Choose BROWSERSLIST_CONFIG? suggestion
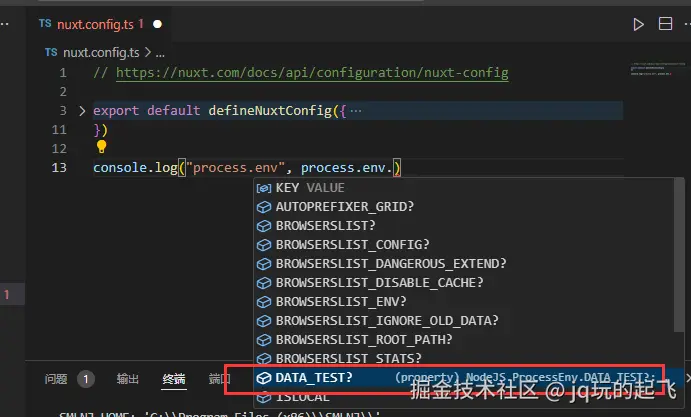 tap(464, 245)
